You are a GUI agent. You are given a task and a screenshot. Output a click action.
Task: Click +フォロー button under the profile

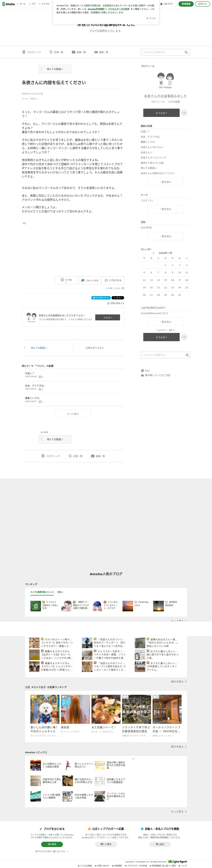coord(161,113)
